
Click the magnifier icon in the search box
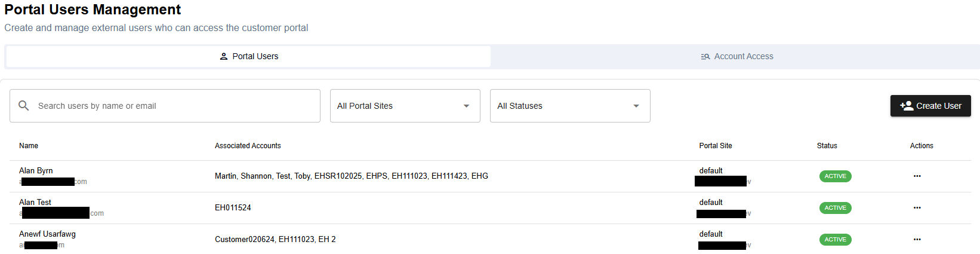pyautogui.click(x=24, y=106)
